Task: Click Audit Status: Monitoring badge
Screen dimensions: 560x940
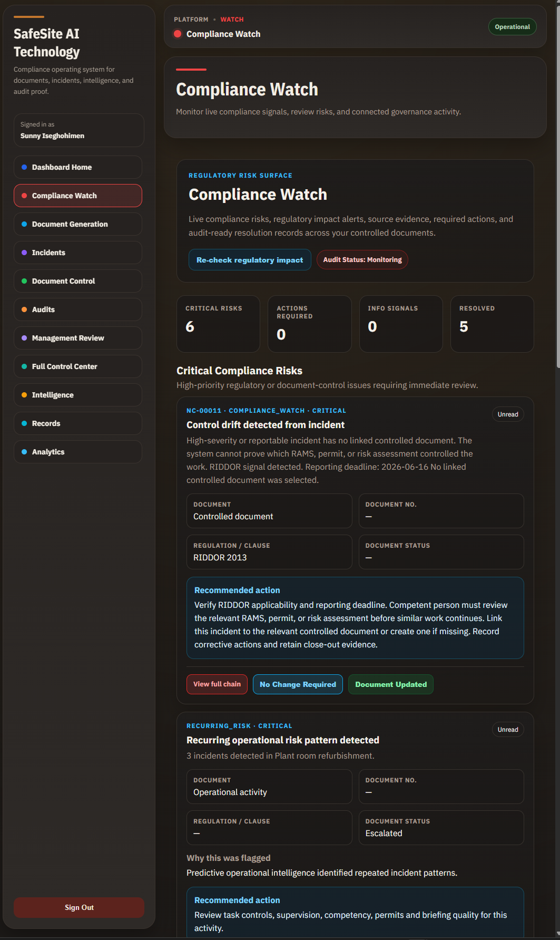Action: tap(362, 260)
